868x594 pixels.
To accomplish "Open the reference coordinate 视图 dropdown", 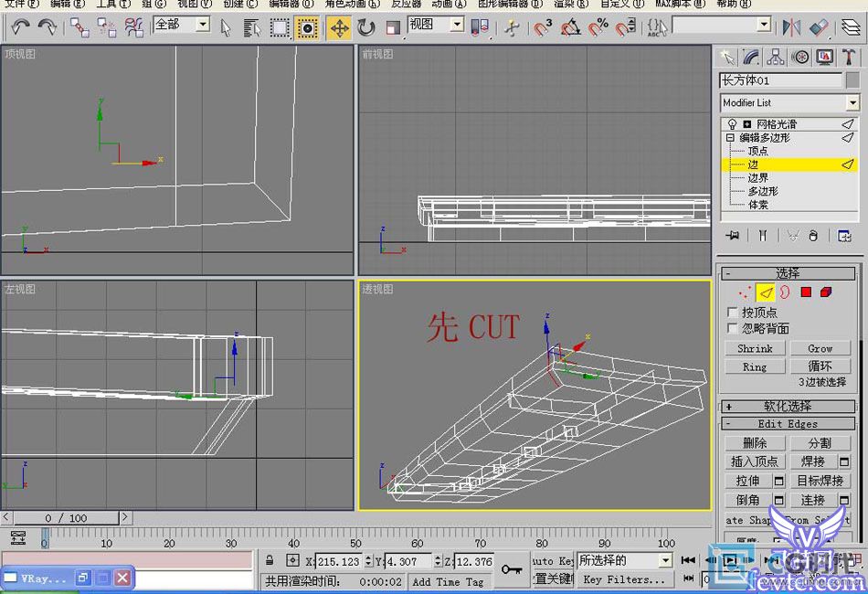I will click(457, 25).
